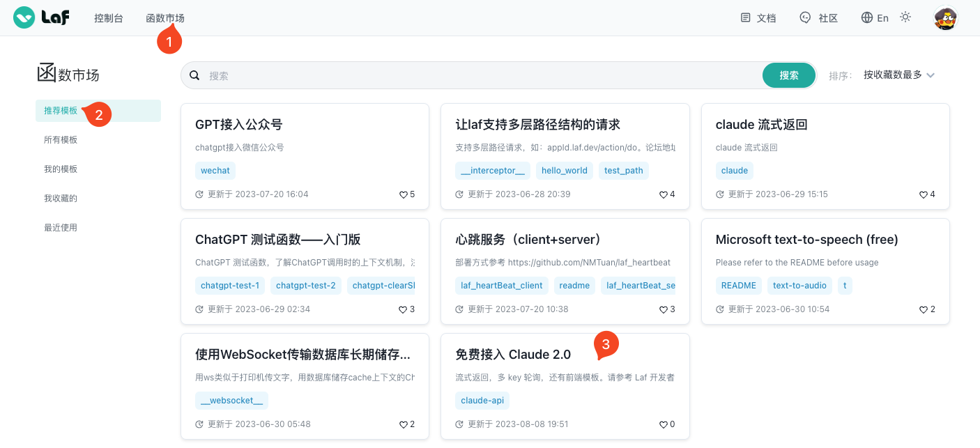
Task: Like the claude 流式返回 heart icon
Action: point(924,194)
